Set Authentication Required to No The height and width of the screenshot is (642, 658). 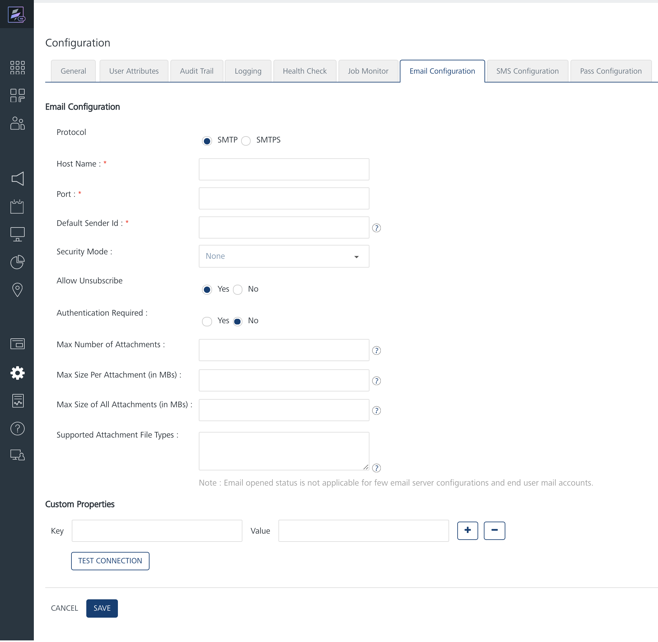238,321
